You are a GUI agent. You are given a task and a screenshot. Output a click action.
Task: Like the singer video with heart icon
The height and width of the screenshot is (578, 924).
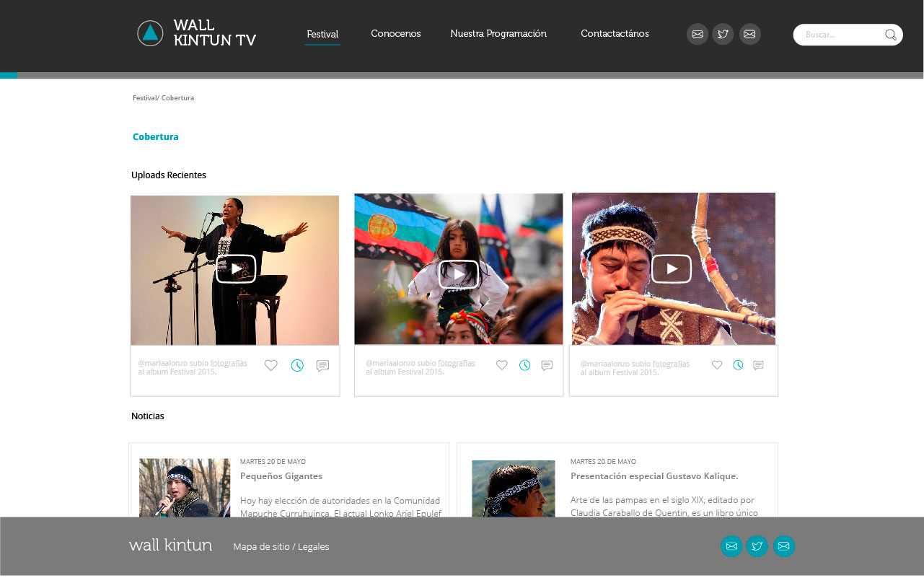[x=270, y=366]
